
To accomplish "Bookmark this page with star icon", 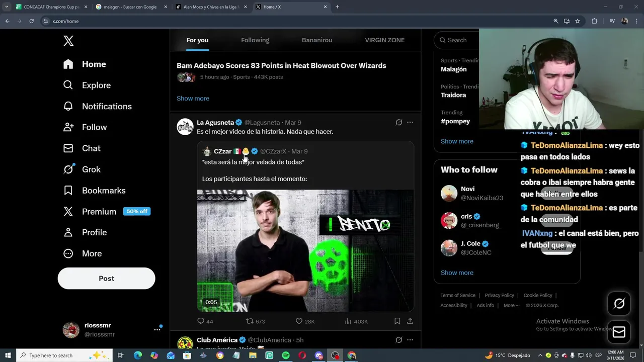I will (x=578, y=21).
